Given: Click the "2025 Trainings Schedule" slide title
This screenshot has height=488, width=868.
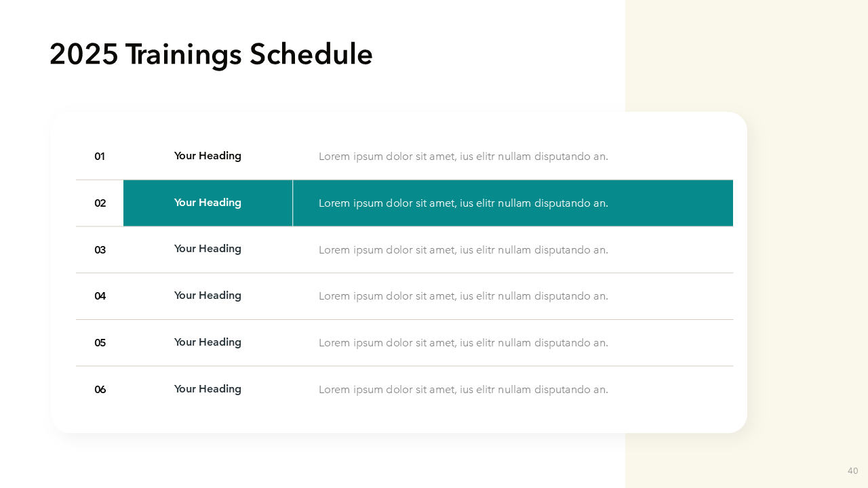Looking at the screenshot, I should 211,54.
